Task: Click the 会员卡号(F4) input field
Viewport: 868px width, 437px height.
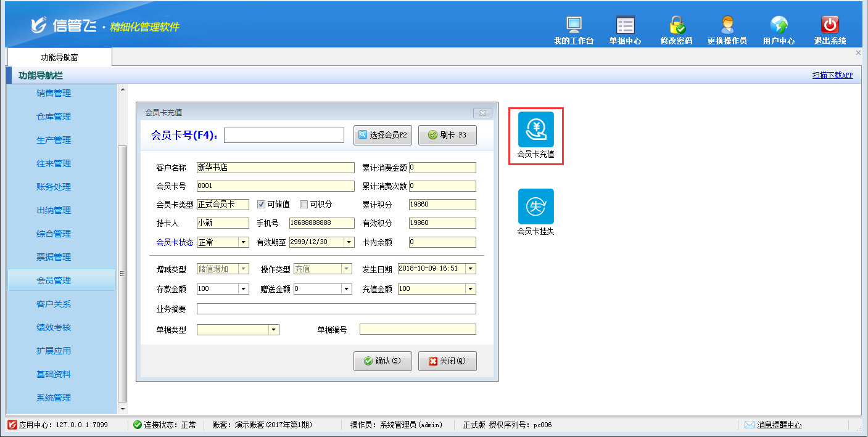Action: point(284,135)
